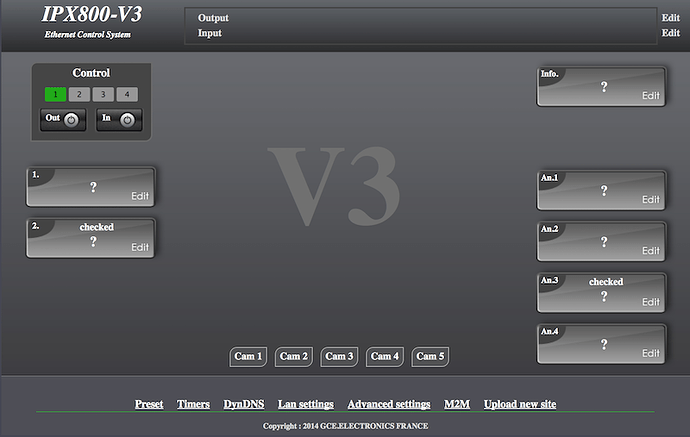690x437 pixels.
Task: Open the Cam 5 view
Action: (430, 356)
